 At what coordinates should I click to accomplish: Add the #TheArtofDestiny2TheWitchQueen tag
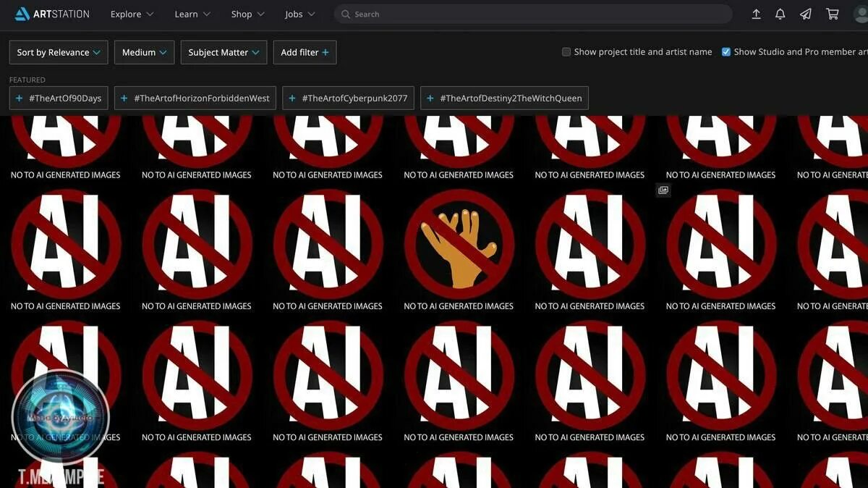tap(504, 98)
